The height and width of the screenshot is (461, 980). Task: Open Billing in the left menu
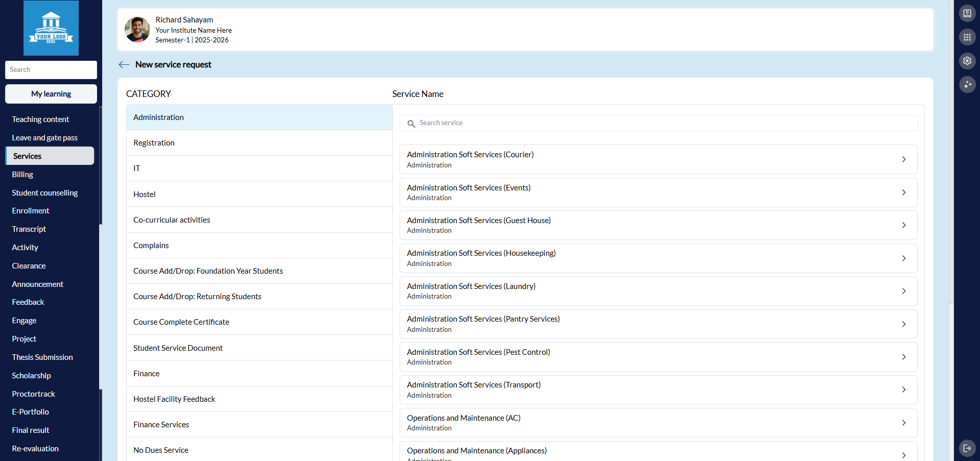pyautogui.click(x=22, y=175)
